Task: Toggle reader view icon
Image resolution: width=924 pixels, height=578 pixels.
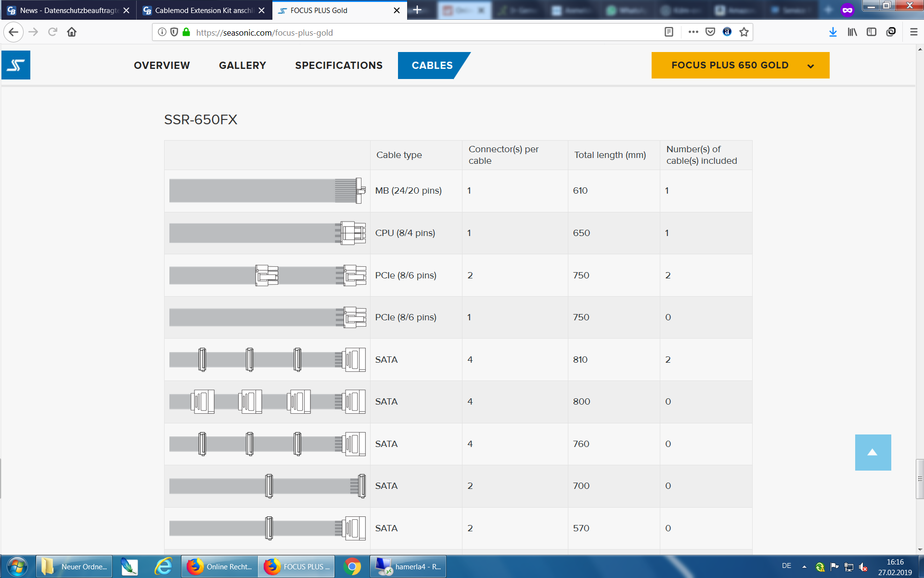Action: coord(668,32)
